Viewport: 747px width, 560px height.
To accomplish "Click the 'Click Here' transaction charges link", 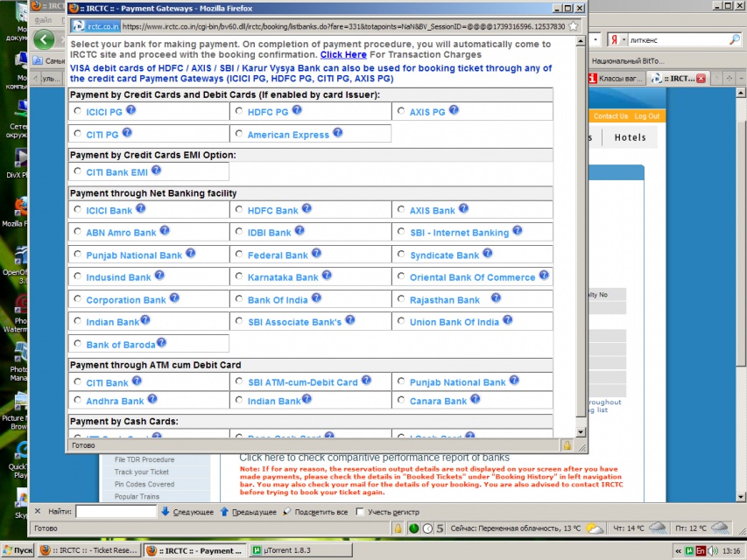I will [342, 54].
